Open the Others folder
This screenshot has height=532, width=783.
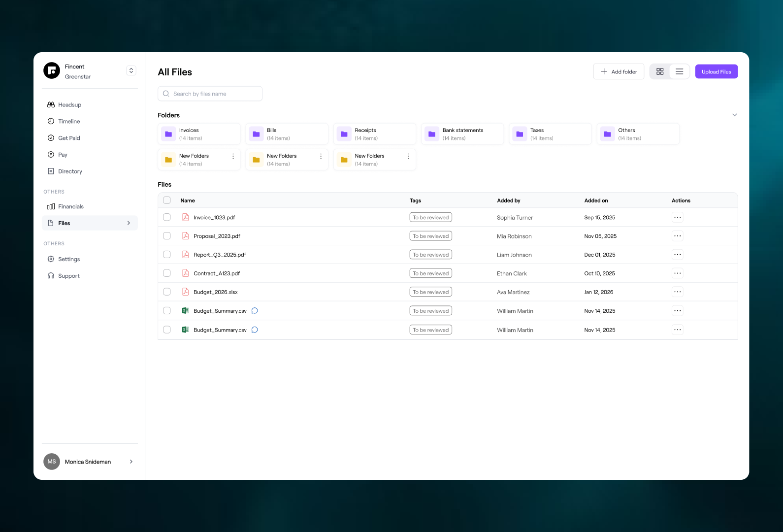pos(638,134)
